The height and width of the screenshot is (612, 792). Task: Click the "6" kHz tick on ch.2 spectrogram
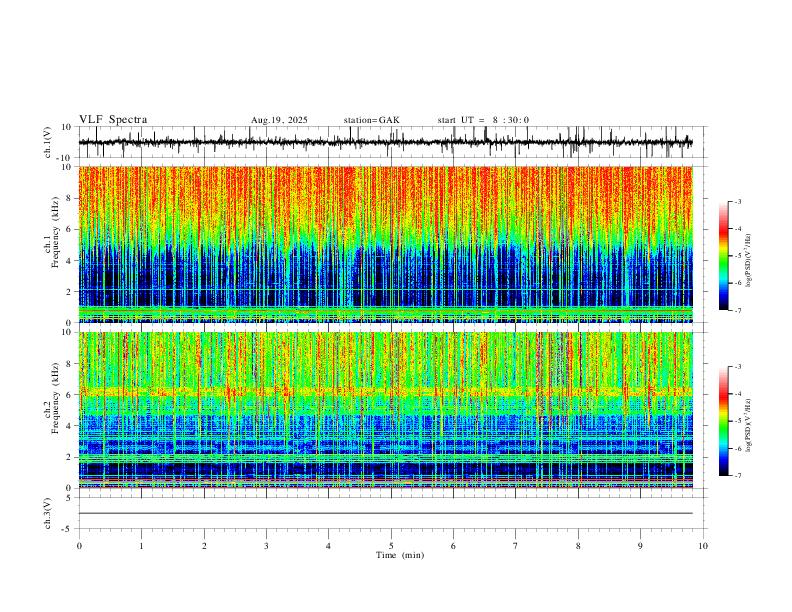70,394
